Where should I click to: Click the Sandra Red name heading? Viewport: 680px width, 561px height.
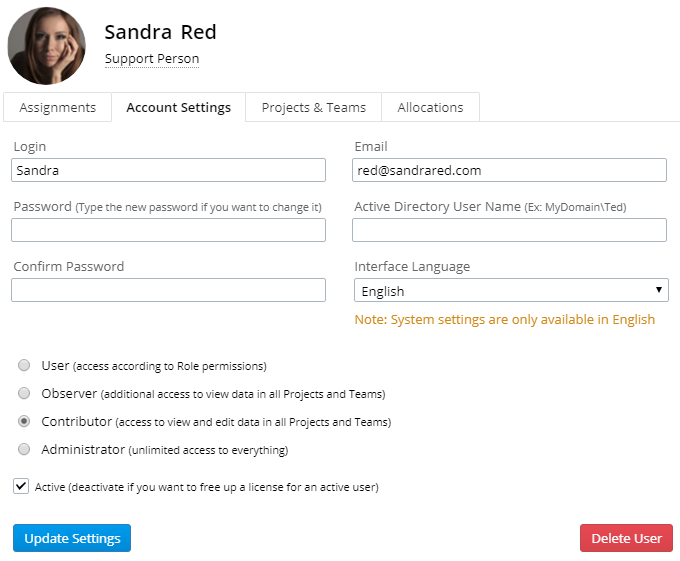coord(160,32)
